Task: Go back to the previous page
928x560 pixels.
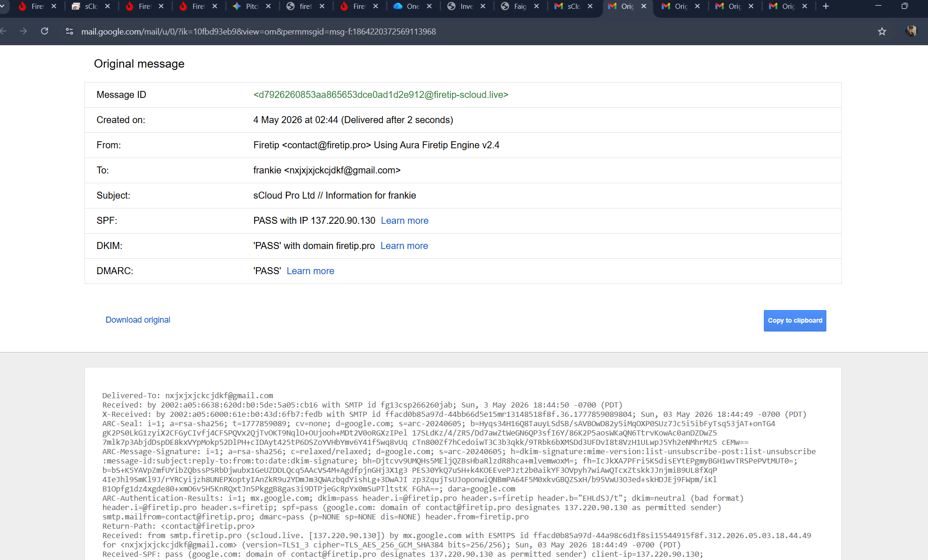Action: click(x=4, y=31)
